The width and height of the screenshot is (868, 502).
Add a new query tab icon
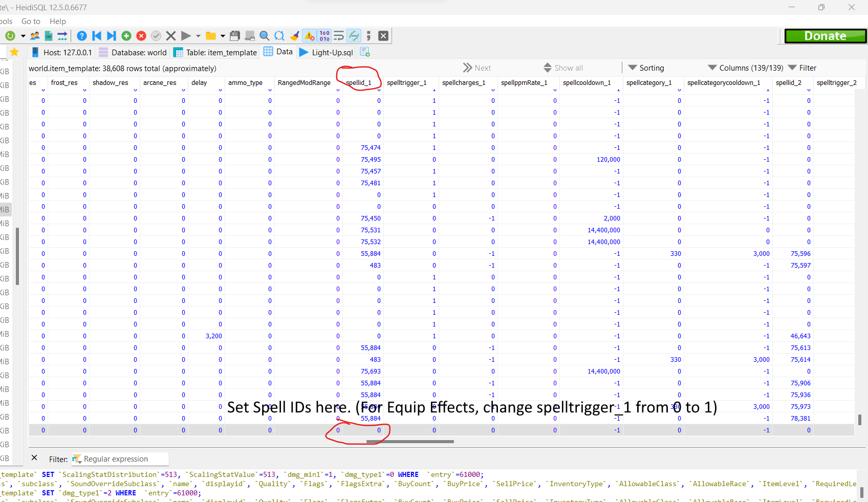click(x=365, y=52)
